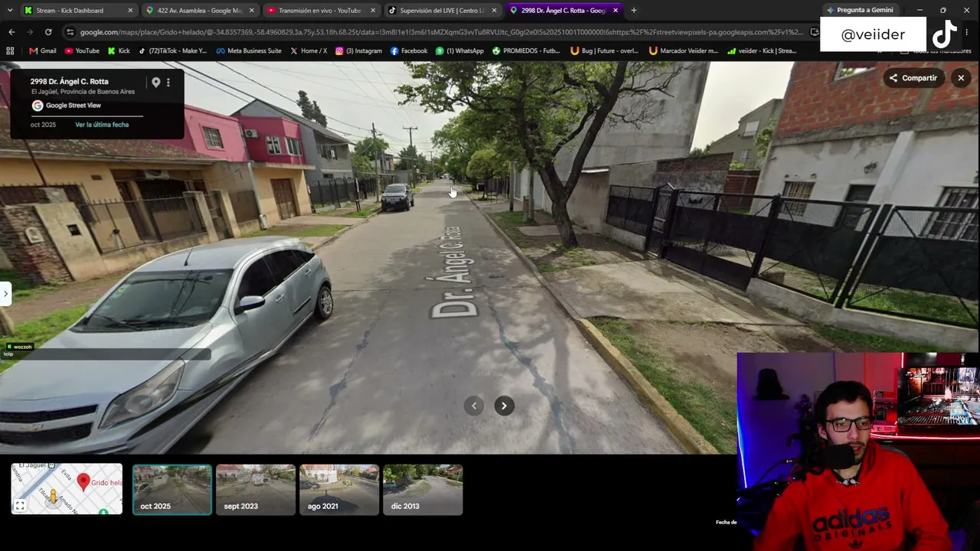
Task: Go to previous Street View date thumbnails
Action: coord(474,406)
